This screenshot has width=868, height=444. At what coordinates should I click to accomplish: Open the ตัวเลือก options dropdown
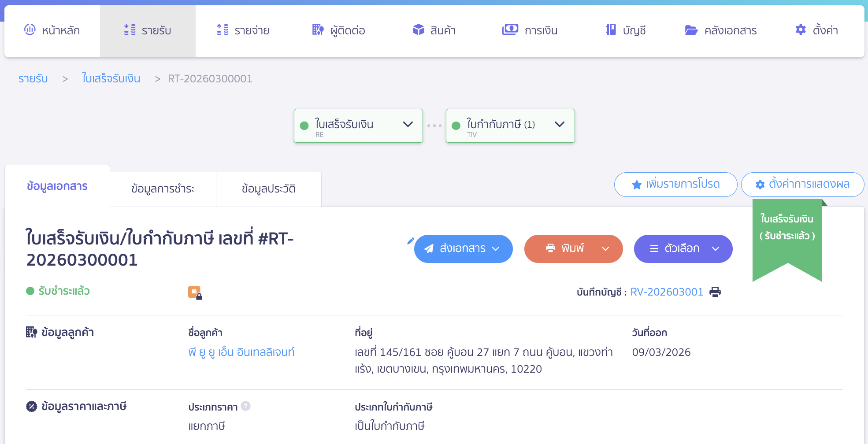pos(715,249)
